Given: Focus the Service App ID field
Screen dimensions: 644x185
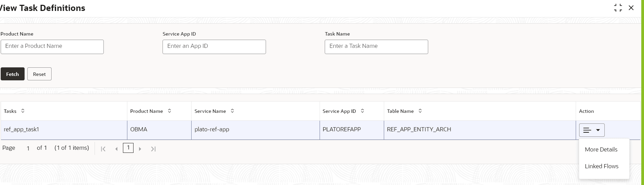Looking at the screenshot, I should [x=214, y=47].
